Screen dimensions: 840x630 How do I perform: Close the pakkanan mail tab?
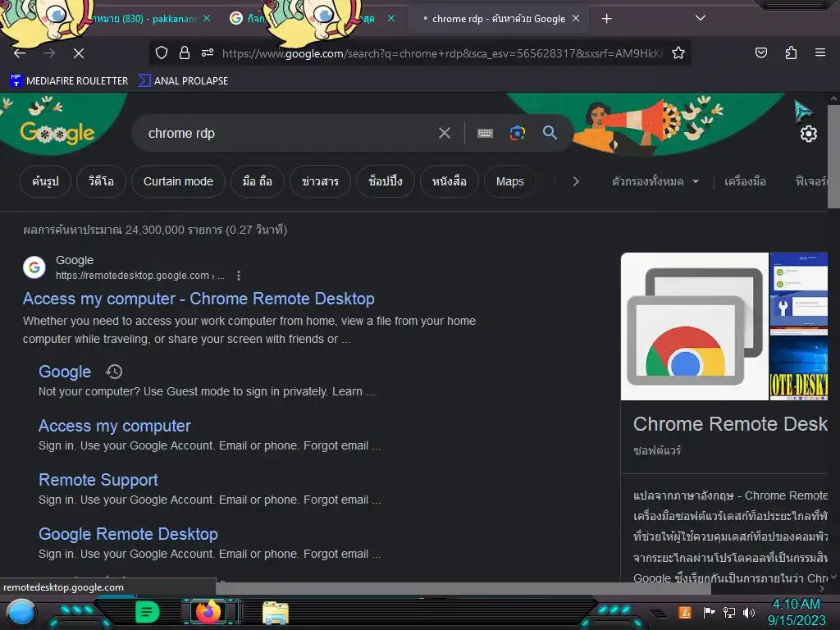(x=207, y=18)
